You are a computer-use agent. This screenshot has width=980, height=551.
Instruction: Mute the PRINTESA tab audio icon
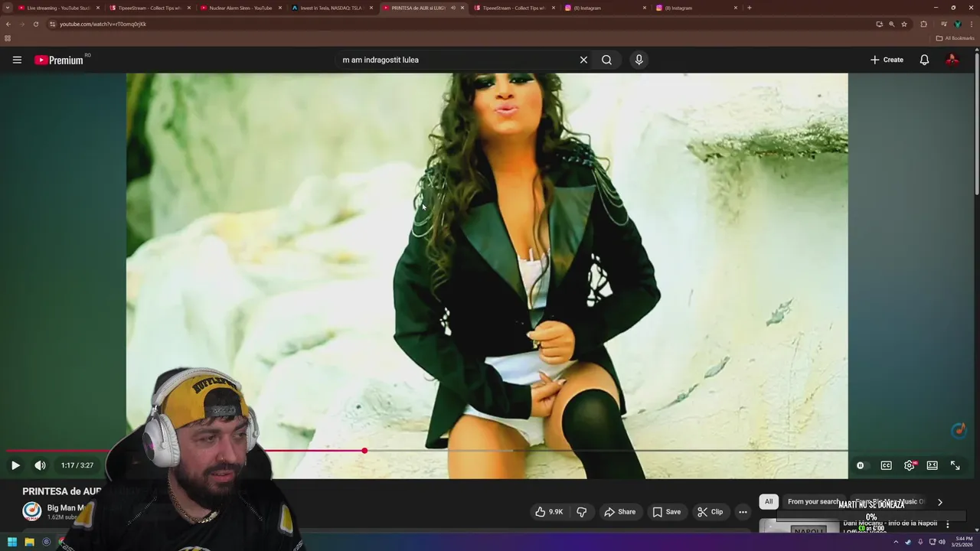click(x=453, y=8)
